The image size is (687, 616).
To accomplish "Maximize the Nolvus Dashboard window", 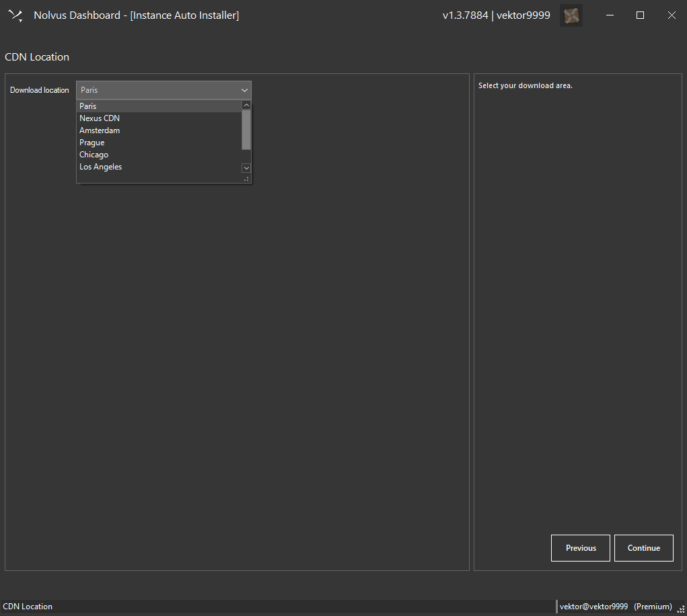I will [640, 15].
